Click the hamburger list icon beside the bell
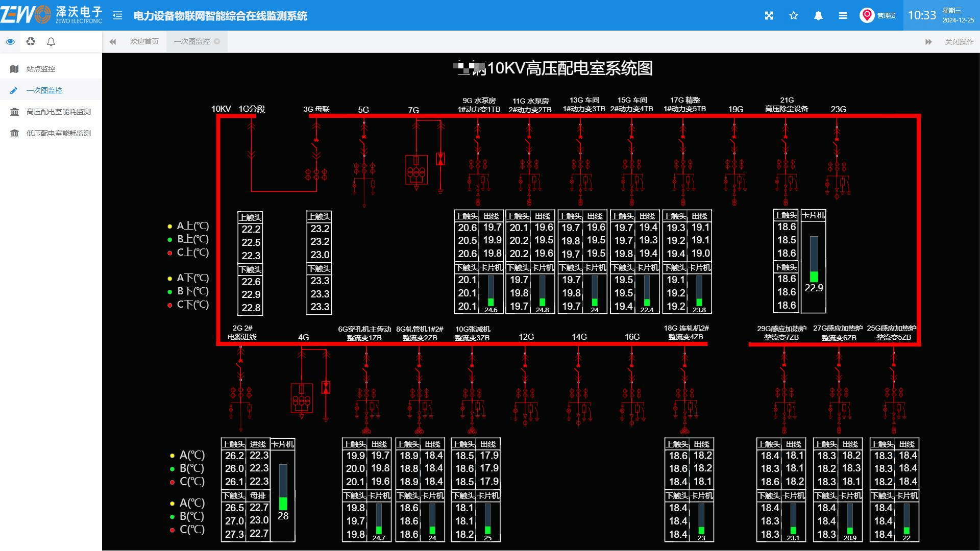 (843, 16)
